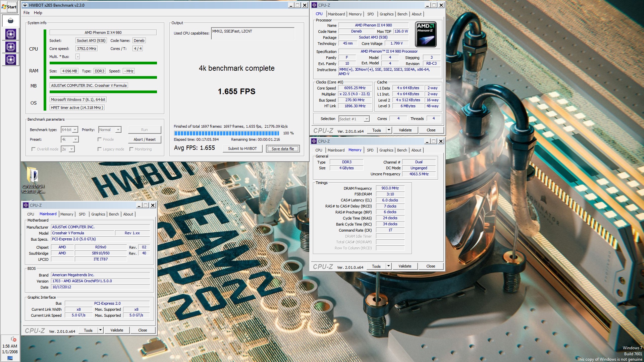Click Save data file button
Screen dimensions: 644x362
(283, 148)
